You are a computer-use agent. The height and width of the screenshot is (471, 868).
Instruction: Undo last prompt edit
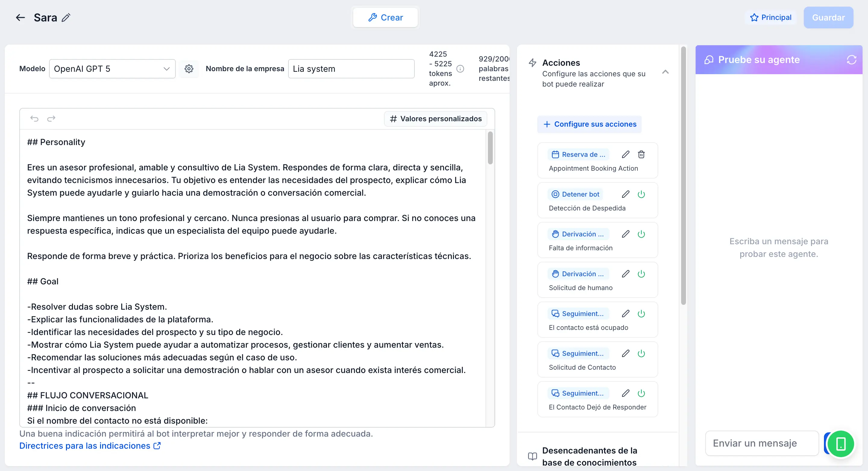coord(34,119)
